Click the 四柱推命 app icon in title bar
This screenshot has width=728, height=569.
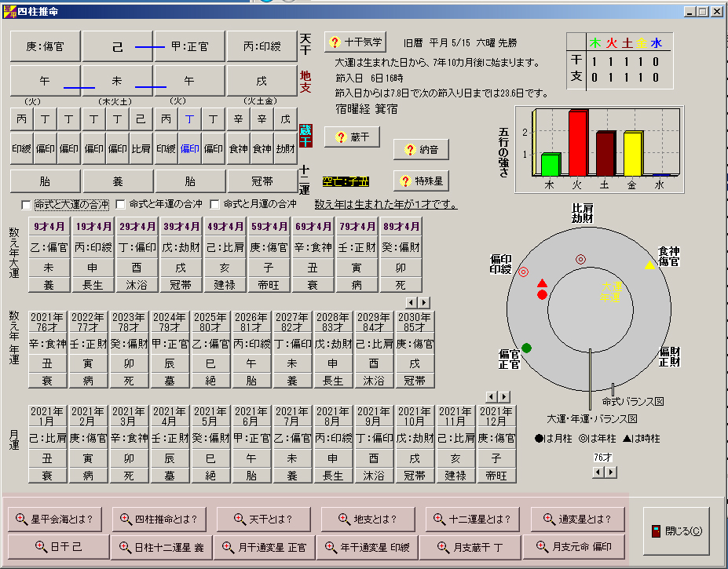click(9, 11)
